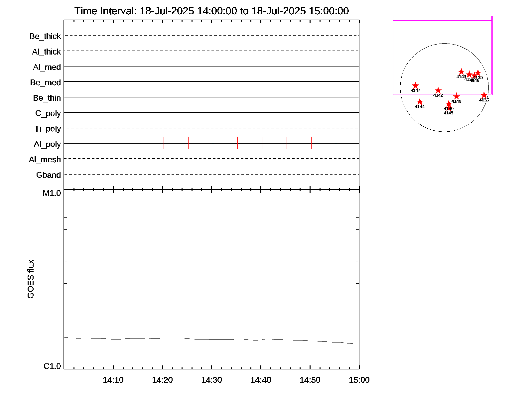Select the Al_mesh filter label
Image resolution: width=532 pixels, height=399 pixels.
click(x=45, y=160)
